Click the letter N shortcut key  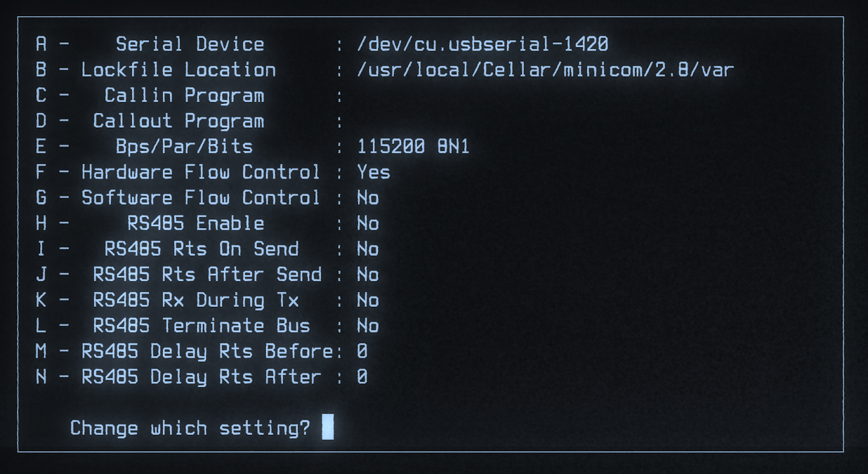click(x=41, y=377)
